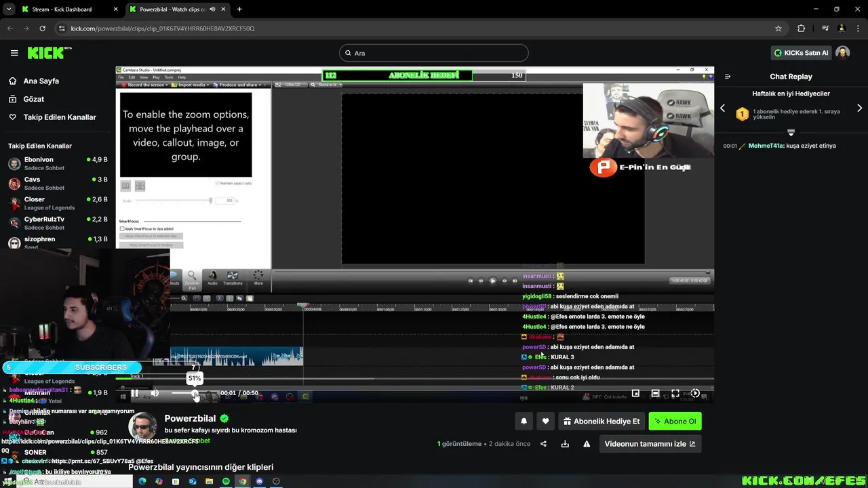Open Microsoft Store from the taskbar
This screenshot has height=488, width=868.
[176, 481]
